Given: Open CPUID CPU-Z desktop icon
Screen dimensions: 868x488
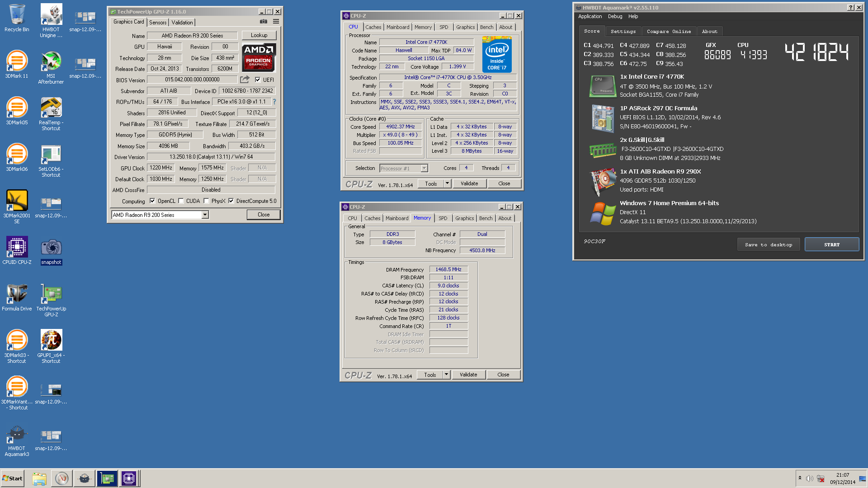Looking at the screenshot, I should pyautogui.click(x=17, y=250).
